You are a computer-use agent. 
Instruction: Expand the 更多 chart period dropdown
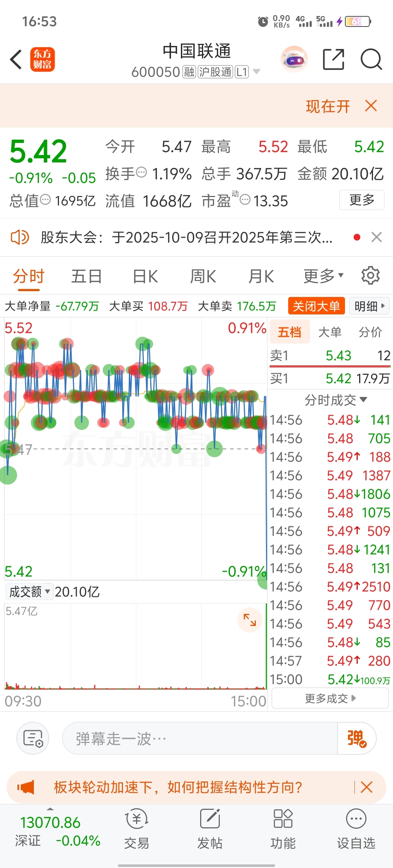coord(323,277)
